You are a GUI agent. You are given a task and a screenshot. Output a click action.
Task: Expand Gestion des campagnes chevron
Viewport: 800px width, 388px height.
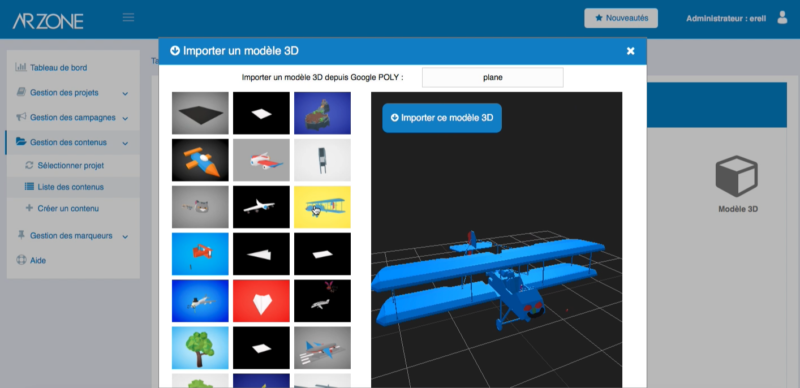click(x=125, y=118)
